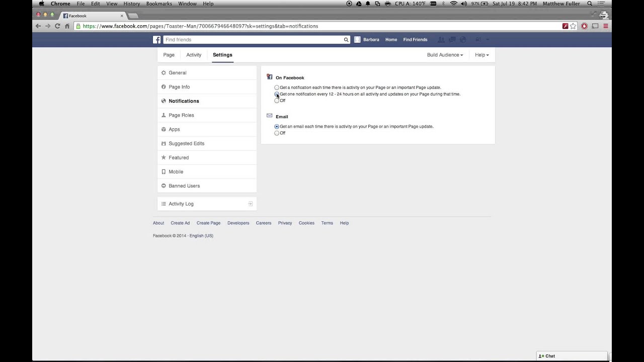Select one notification every 12-24 hours
Screen dimensions: 644x362
[277, 94]
